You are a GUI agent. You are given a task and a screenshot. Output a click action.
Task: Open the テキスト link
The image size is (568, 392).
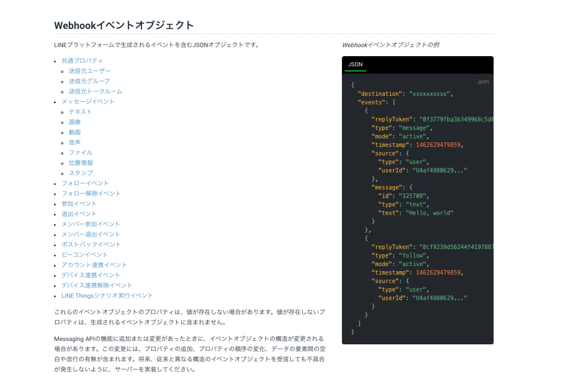pos(81,112)
